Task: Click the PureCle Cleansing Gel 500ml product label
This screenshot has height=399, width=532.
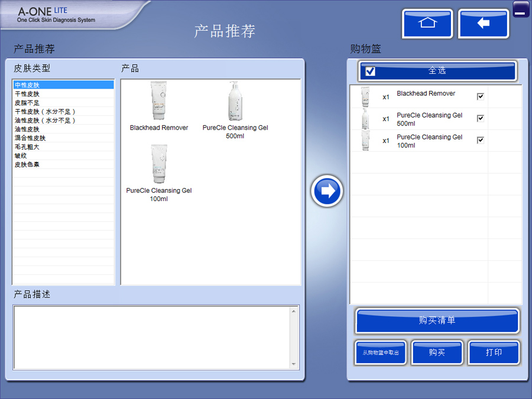Action: coord(235,132)
